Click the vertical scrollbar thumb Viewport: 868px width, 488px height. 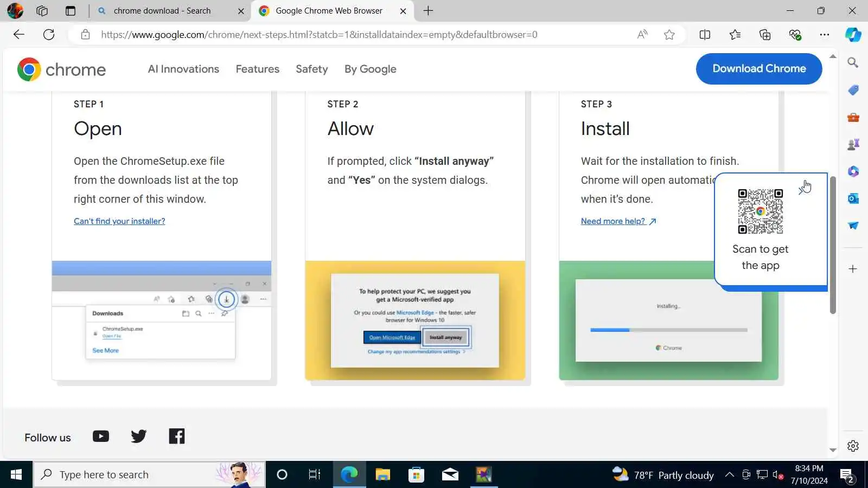click(833, 245)
